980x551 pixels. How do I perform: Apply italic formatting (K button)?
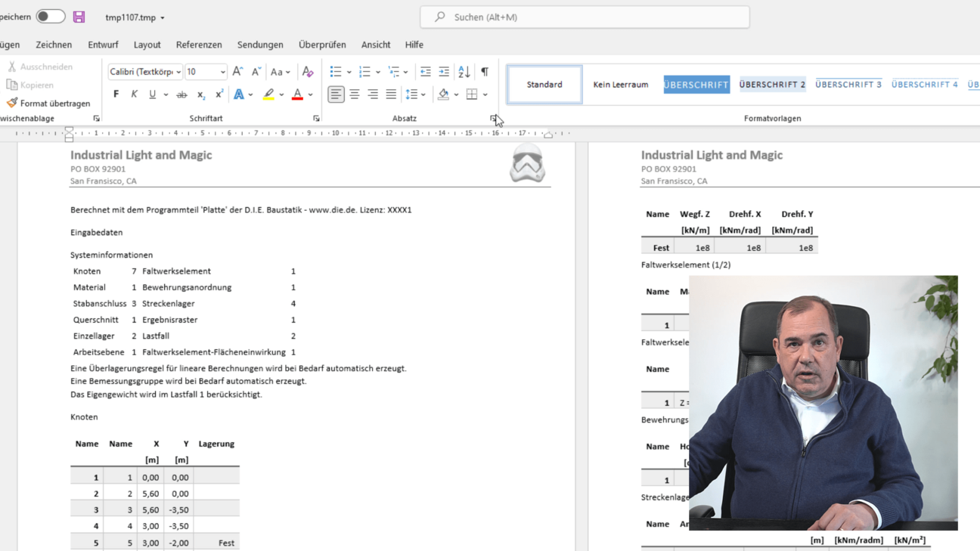(134, 94)
